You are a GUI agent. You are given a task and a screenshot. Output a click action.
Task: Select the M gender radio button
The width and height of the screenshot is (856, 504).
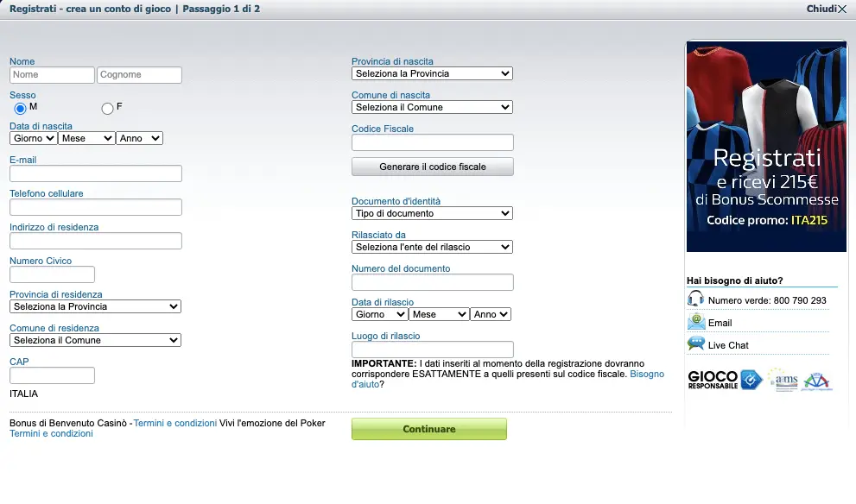(x=20, y=109)
